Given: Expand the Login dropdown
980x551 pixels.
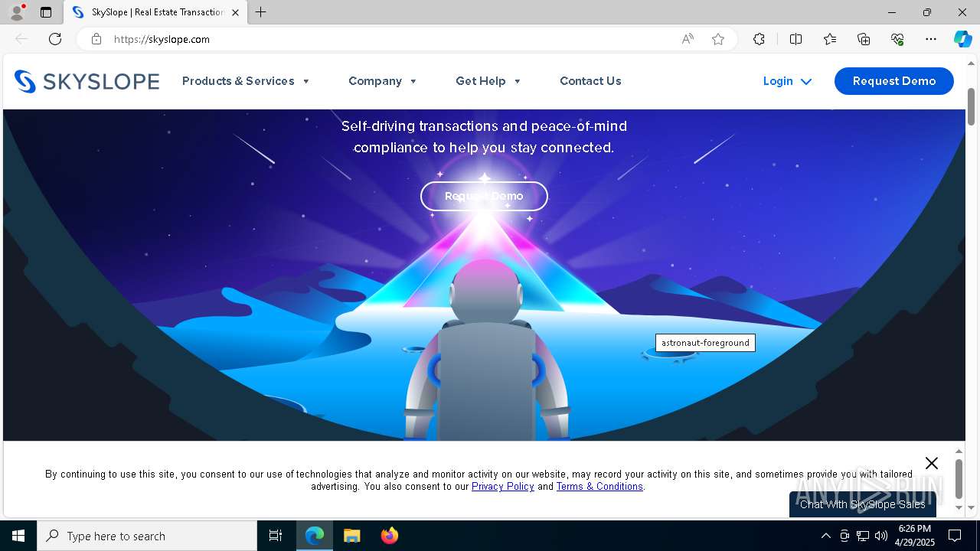Looking at the screenshot, I should [787, 81].
